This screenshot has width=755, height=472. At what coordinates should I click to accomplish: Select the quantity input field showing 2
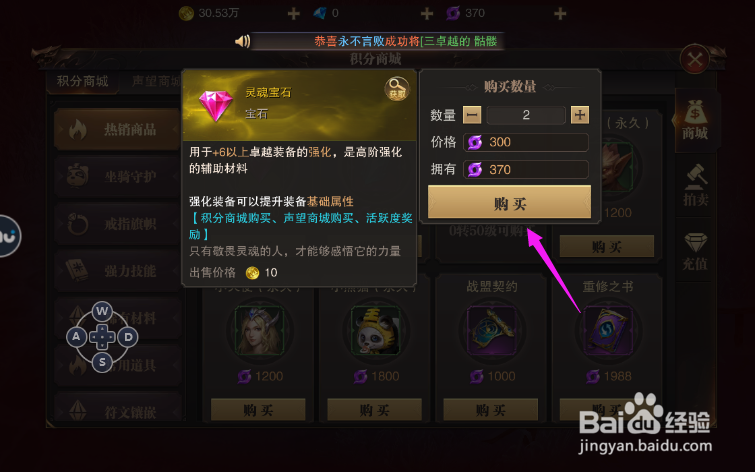(526, 115)
